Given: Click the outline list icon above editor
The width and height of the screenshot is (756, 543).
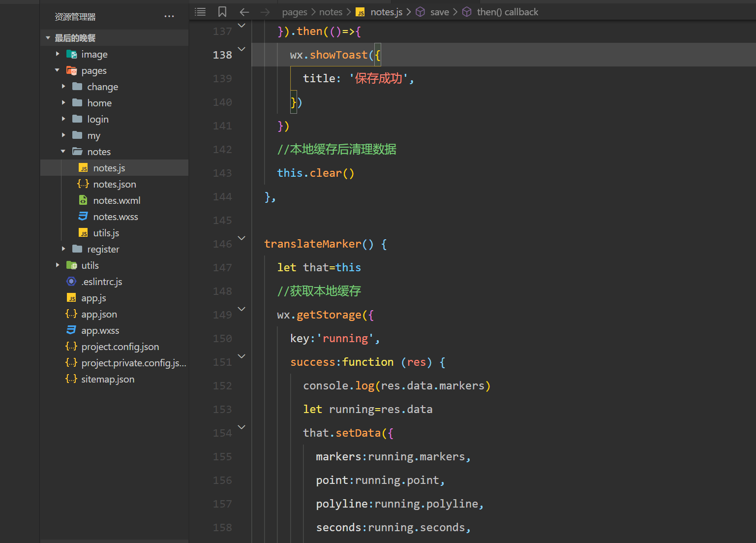Looking at the screenshot, I should 200,12.
